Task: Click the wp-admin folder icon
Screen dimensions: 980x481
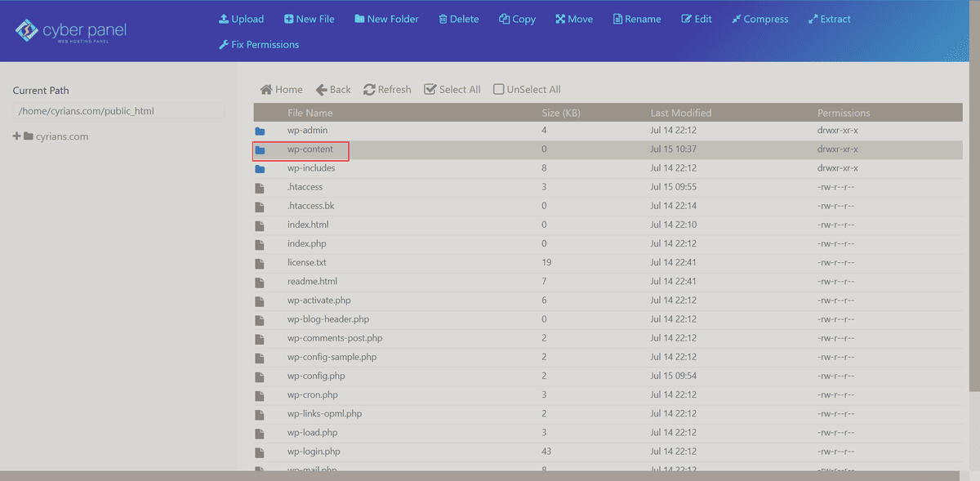Action: tap(260, 131)
